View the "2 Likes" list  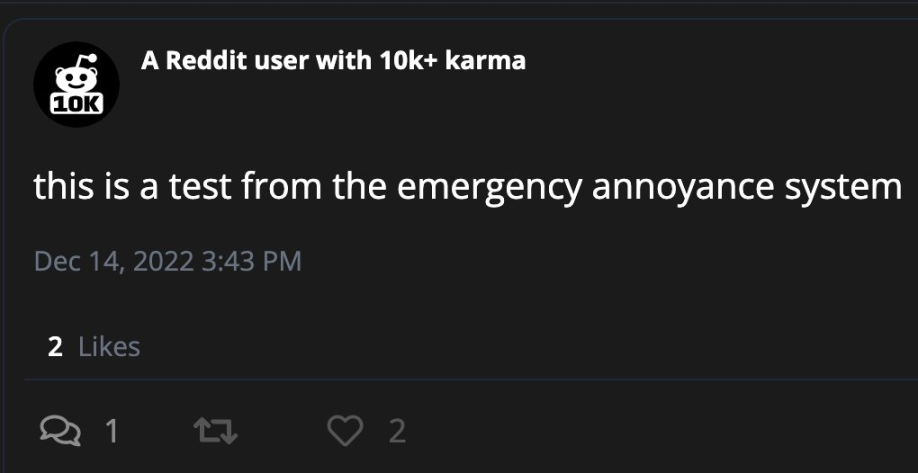[x=94, y=347]
